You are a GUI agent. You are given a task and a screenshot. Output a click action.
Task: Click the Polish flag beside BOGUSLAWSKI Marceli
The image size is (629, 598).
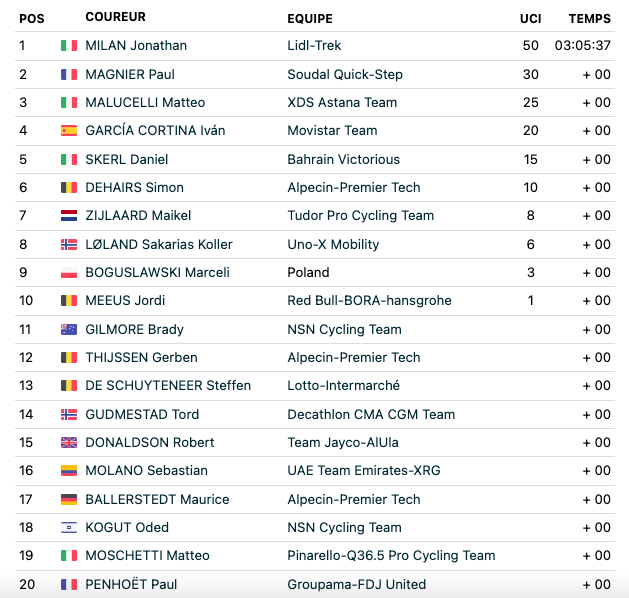tap(69, 273)
